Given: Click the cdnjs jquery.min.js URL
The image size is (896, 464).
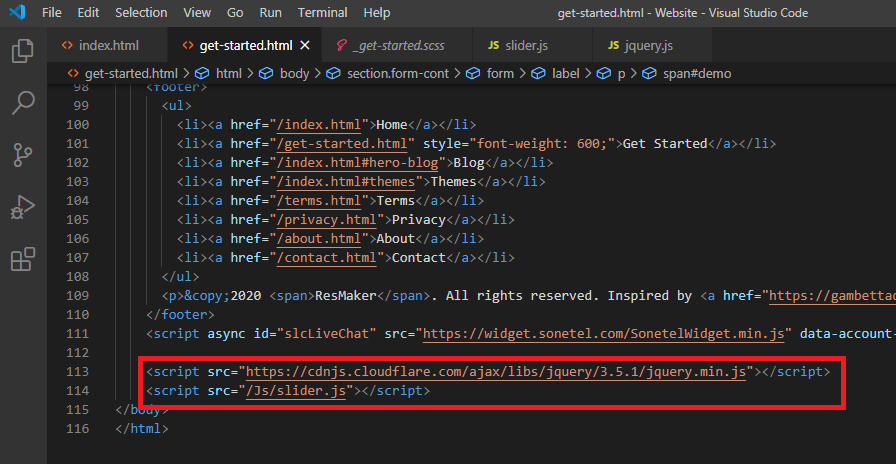Looking at the screenshot, I should [496, 372].
